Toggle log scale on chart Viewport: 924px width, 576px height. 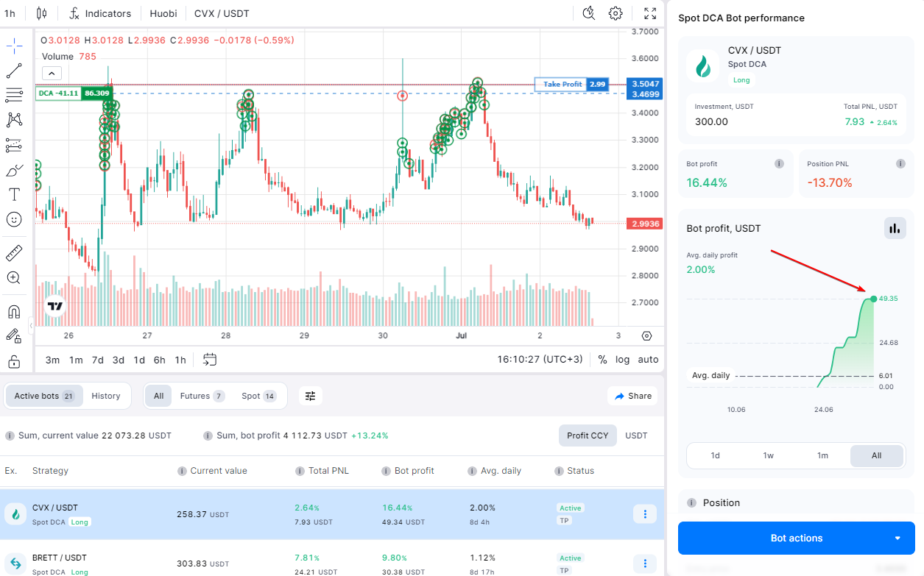(623, 360)
